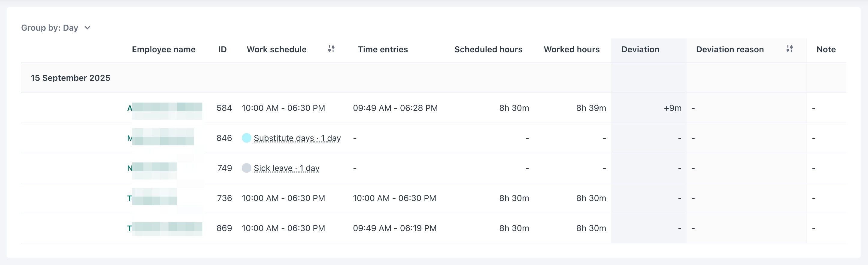The height and width of the screenshot is (265, 868).
Task: Click the Employee name column header
Action: pyautogui.click(x=163, y=50)
